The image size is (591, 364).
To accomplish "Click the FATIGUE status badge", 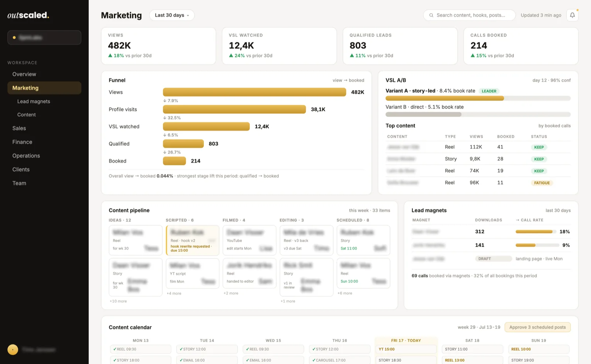I will (x=542, y=183).
